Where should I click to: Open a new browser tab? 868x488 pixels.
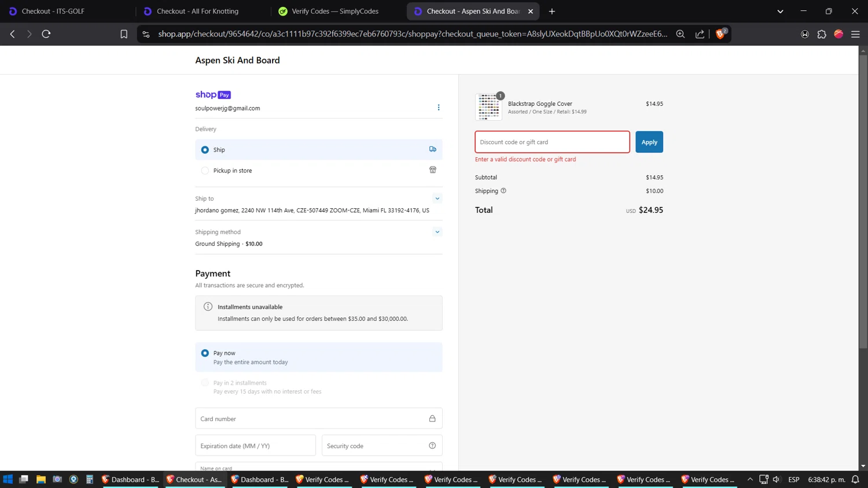click(552, 11)
